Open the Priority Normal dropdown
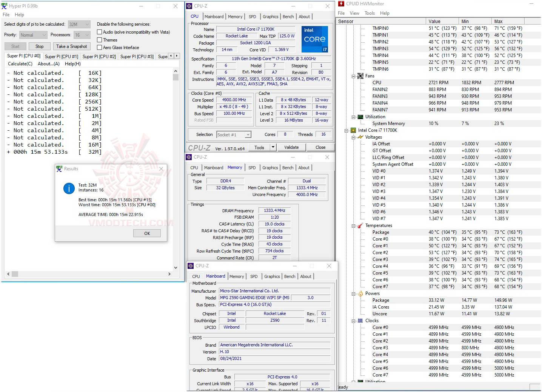The height and width of the screenshot is (392, 542). 33,35
